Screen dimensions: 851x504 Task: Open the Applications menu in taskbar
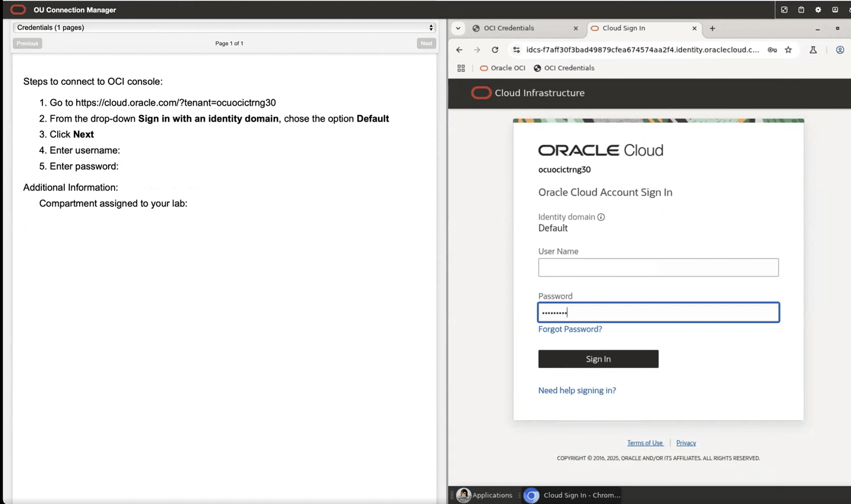point(485,495)
